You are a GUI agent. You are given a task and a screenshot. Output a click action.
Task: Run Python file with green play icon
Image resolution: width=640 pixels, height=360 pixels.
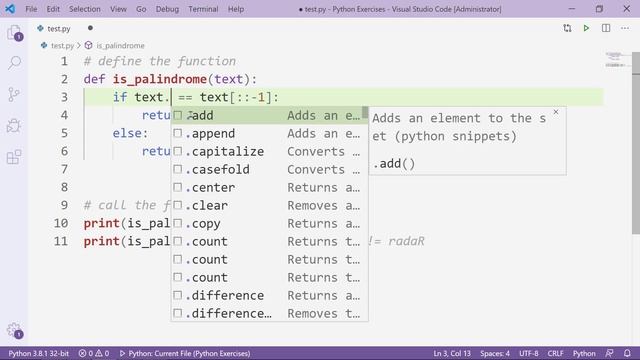pos(586,28)
